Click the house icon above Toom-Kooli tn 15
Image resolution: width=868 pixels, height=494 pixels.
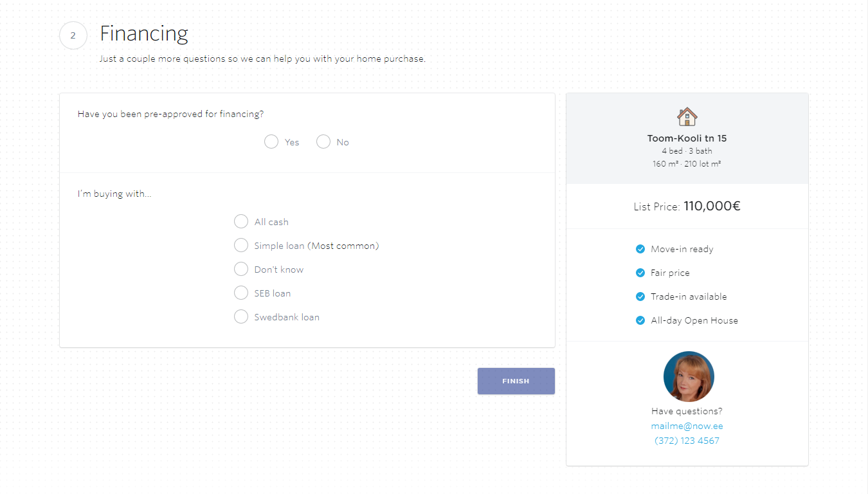tap(687, 116)
